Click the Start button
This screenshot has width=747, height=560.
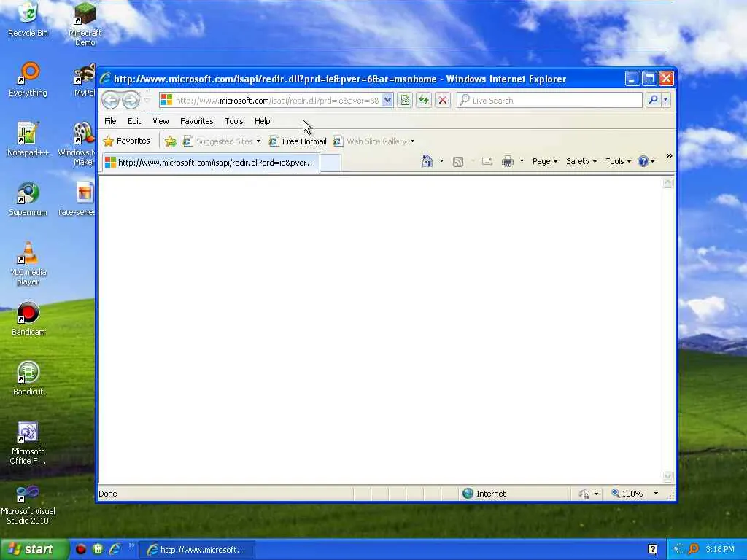click(x=34, y=550)
